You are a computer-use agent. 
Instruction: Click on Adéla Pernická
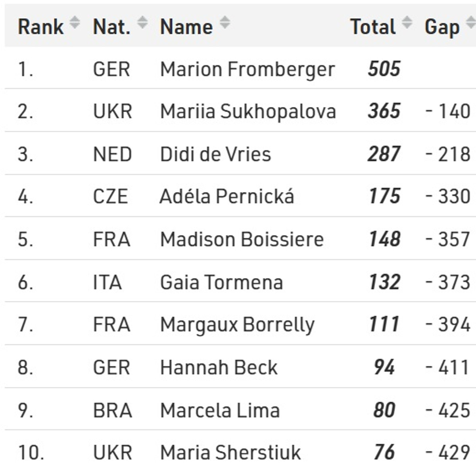[x=227, y=196]
